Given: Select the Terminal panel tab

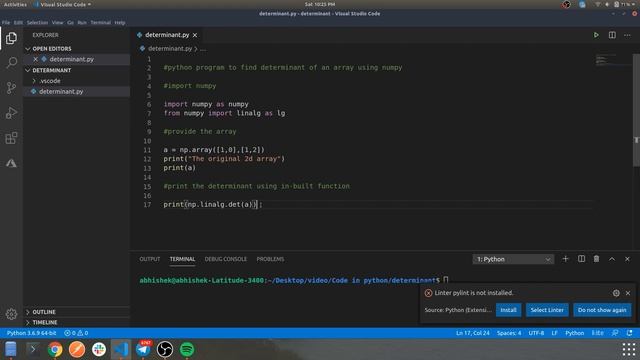Looking at the screenshot, I should click(x=182, y=259).
